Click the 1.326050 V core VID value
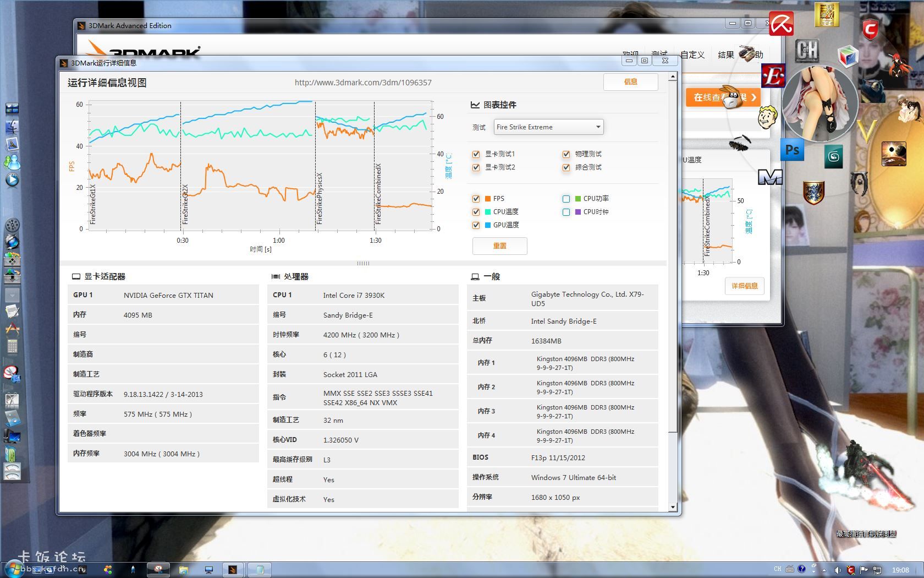 click(x=341, y=440)
